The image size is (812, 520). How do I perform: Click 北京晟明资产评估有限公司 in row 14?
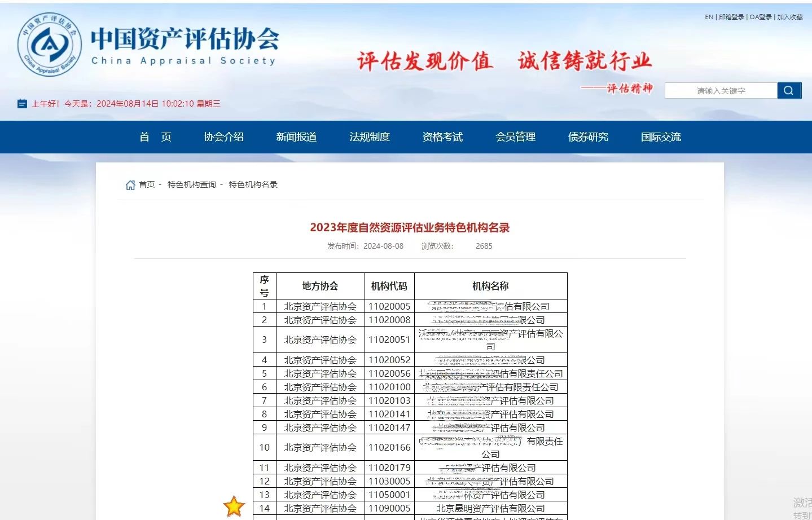[x=490, y=508]
